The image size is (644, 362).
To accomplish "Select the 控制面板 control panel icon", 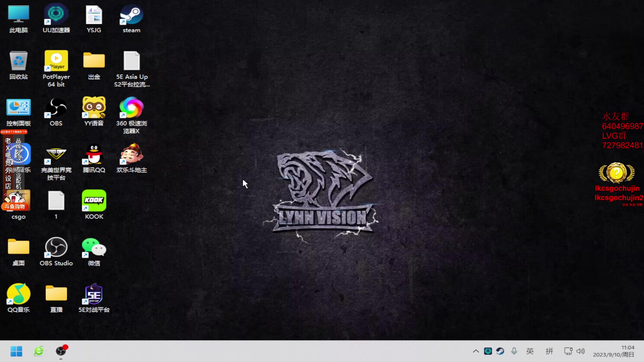I will coord(18,112).
